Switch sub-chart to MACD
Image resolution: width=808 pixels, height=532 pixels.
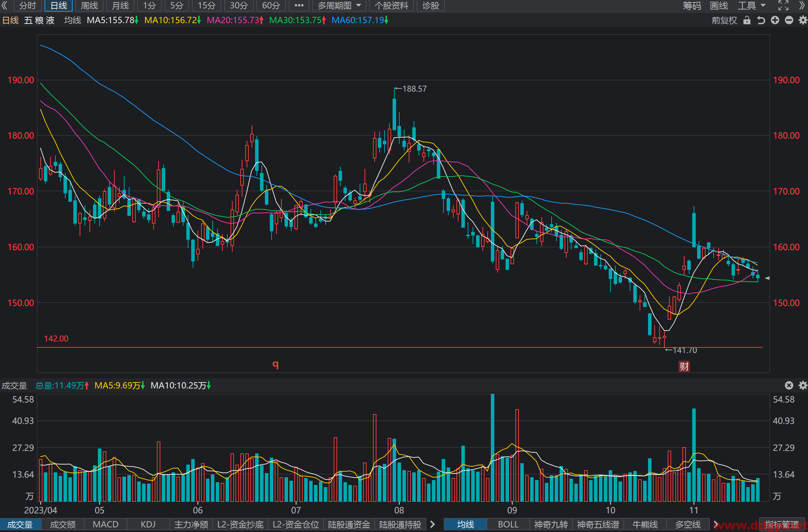tap(106, 524)
